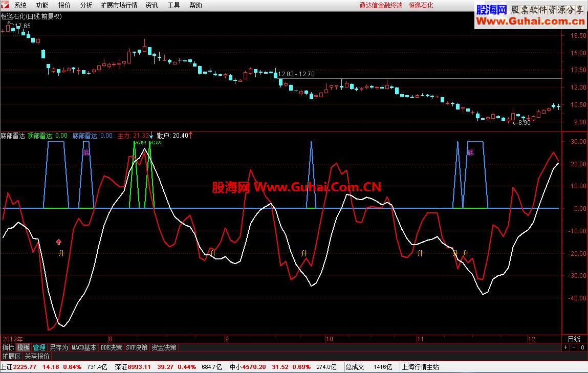Open the 扩展市场行情 menu
This screenshot has width=588, height=373.
(119, 5)
